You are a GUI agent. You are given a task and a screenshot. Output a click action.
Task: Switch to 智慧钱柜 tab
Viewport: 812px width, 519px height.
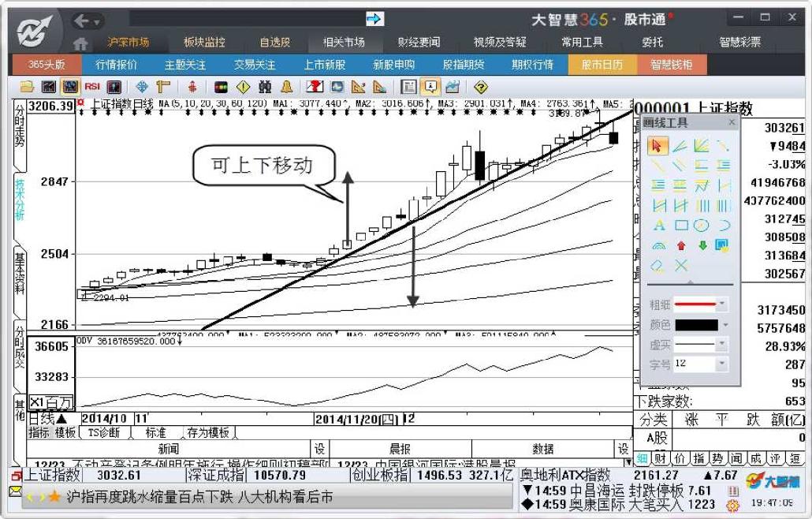(671, 65)
